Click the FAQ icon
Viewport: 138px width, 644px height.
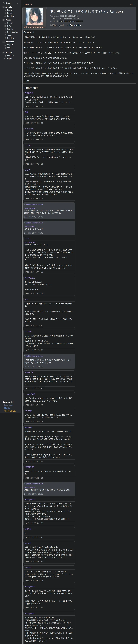pyautogui.click(x=5, y=48)
